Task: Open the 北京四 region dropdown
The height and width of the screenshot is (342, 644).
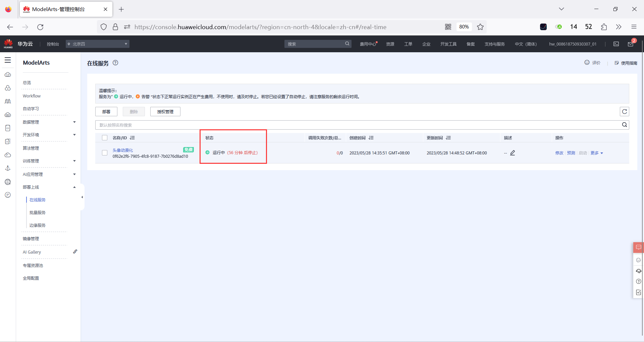Action: click(x=98, y=44)
